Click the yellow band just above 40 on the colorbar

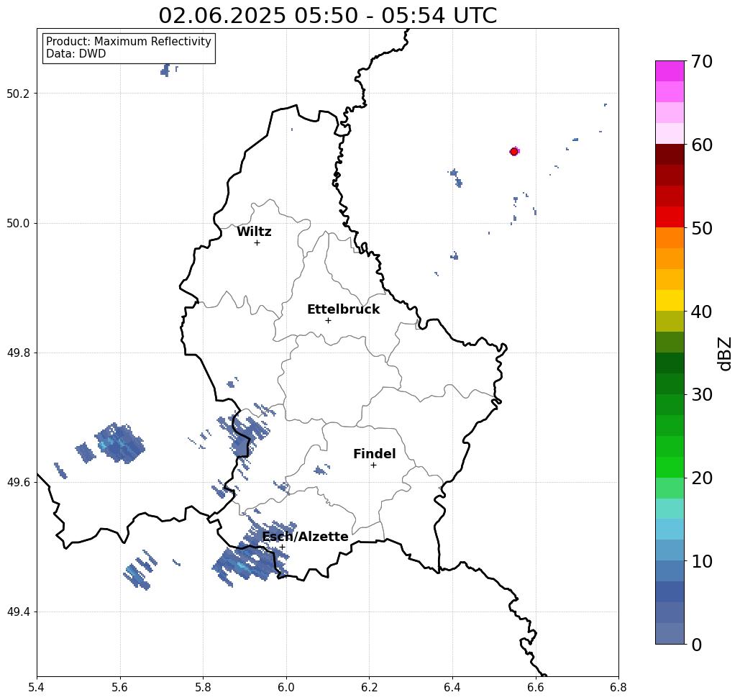670,300
